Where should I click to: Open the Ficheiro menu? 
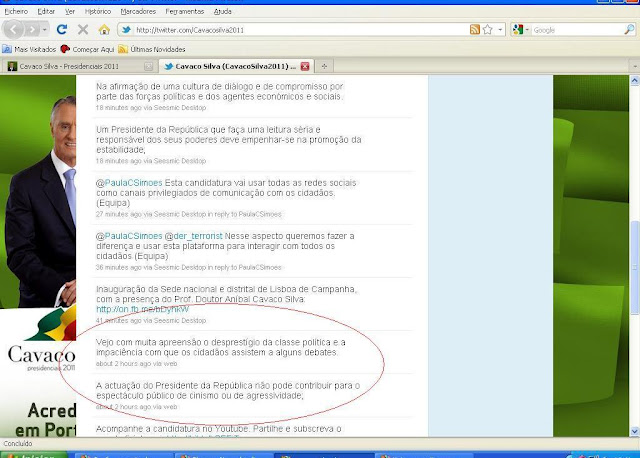[x=16, y=11]
